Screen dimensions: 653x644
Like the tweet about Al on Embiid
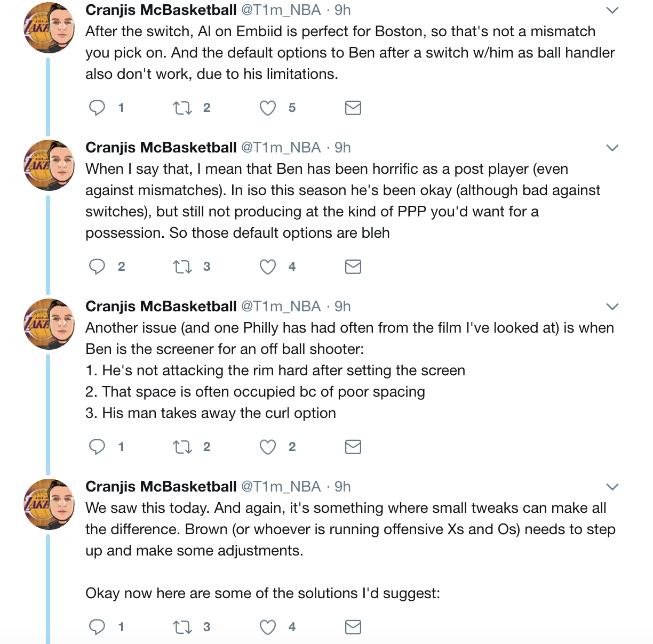(x=268, y=108)
